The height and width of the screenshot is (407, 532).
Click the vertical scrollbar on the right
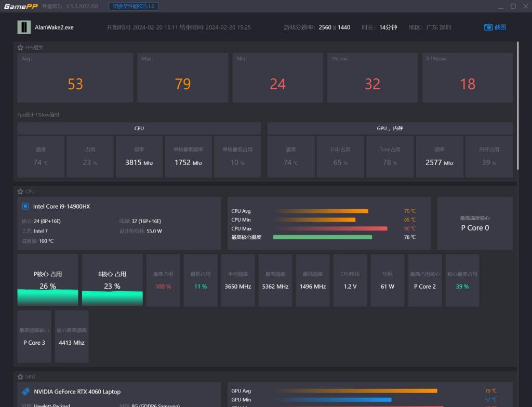tap(517, 104)
